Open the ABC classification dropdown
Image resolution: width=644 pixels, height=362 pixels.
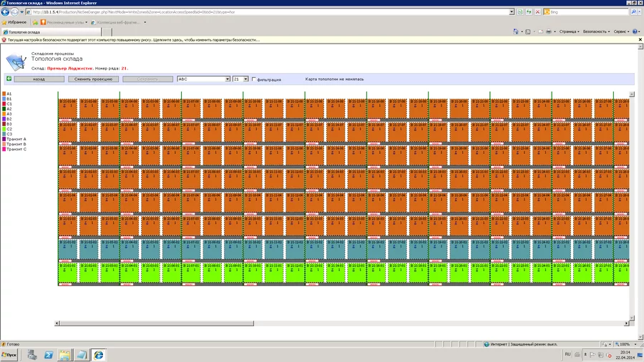click(x=204, y=79)
